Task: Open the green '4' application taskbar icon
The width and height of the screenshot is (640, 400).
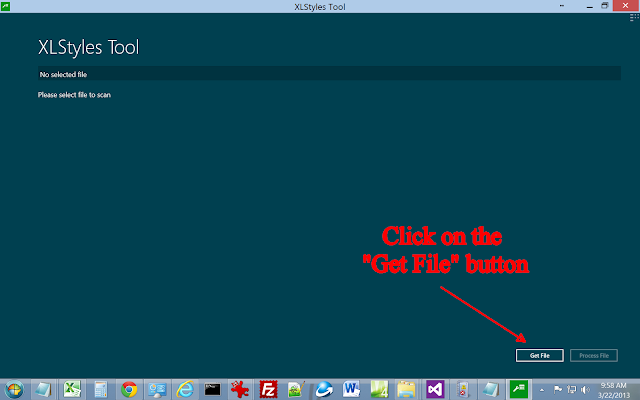Action: point(379,389)
